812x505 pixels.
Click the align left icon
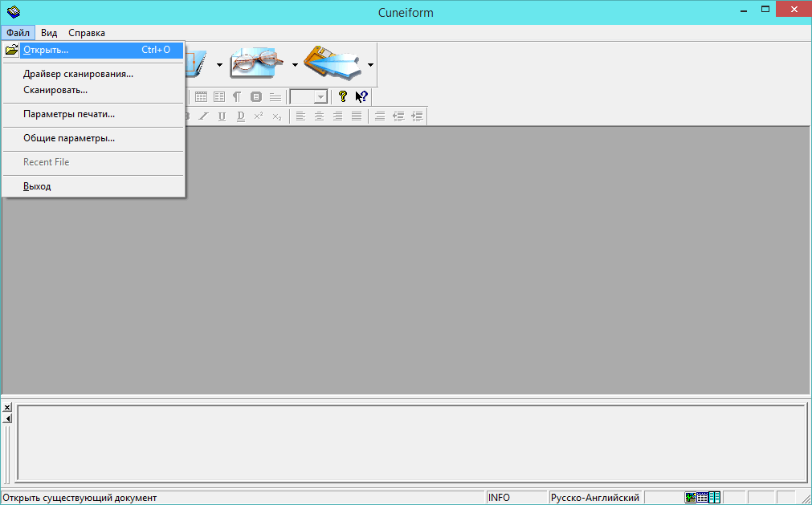(x=300, y=116)
